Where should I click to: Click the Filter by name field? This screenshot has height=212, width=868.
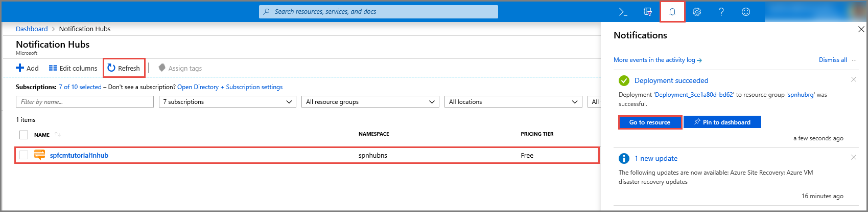pos(85,102)
